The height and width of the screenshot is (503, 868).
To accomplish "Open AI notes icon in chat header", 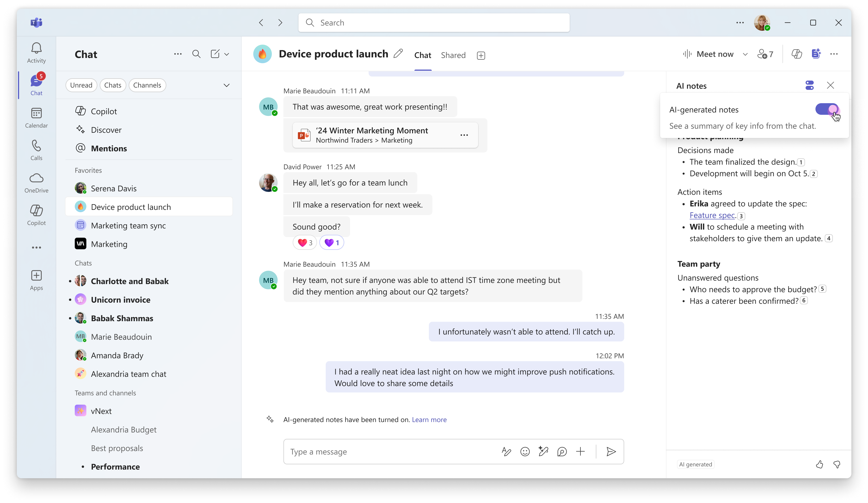I will [816, 54].
